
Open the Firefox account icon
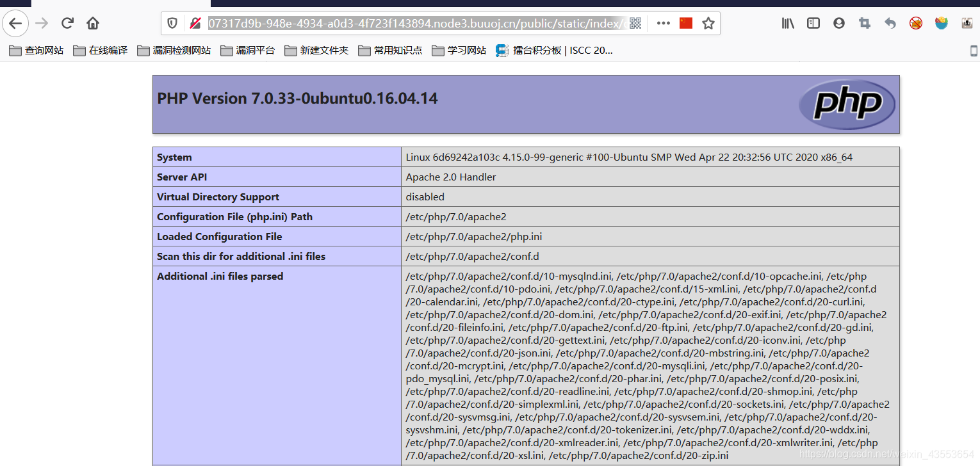pyautogui.click(x=839, y=24)
